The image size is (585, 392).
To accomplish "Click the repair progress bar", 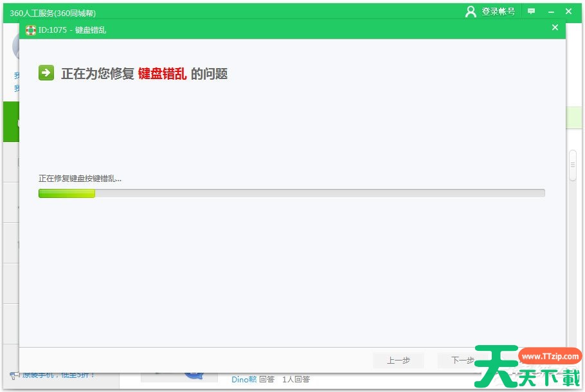I will 291,193.
